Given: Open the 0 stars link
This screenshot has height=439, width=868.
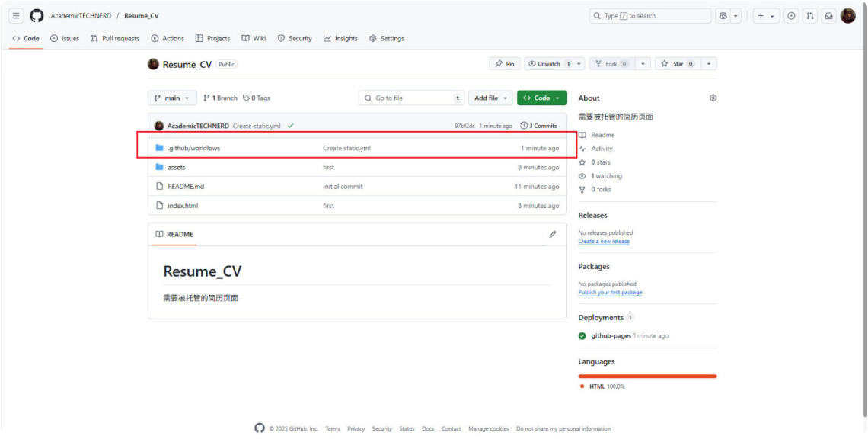Looking at the screenshot, I should click(x=593, y=162).
